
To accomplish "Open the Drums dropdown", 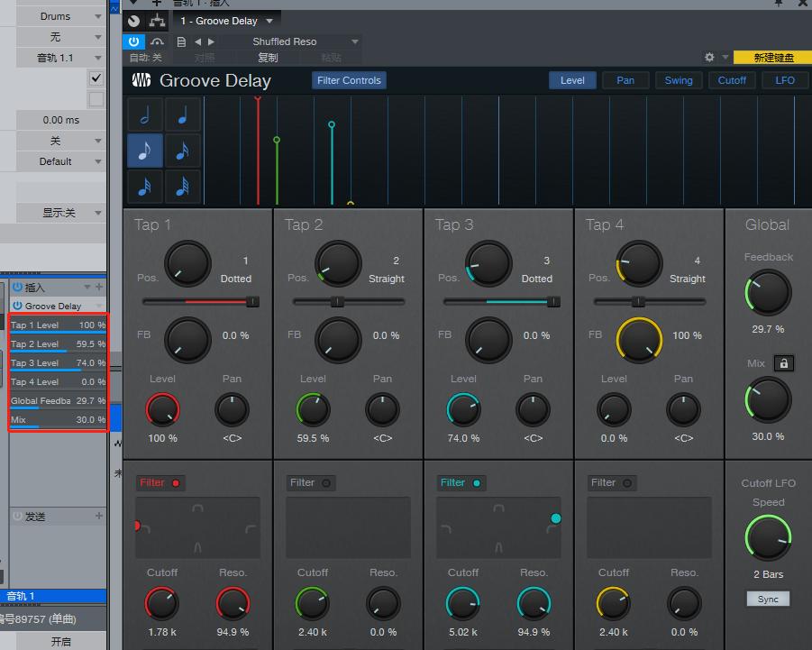I will (x=60, y=16).
